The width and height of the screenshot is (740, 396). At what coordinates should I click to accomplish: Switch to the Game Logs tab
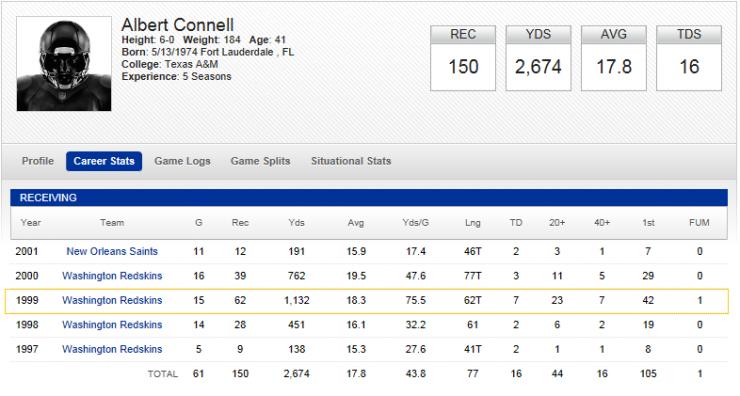pos(182,161)
